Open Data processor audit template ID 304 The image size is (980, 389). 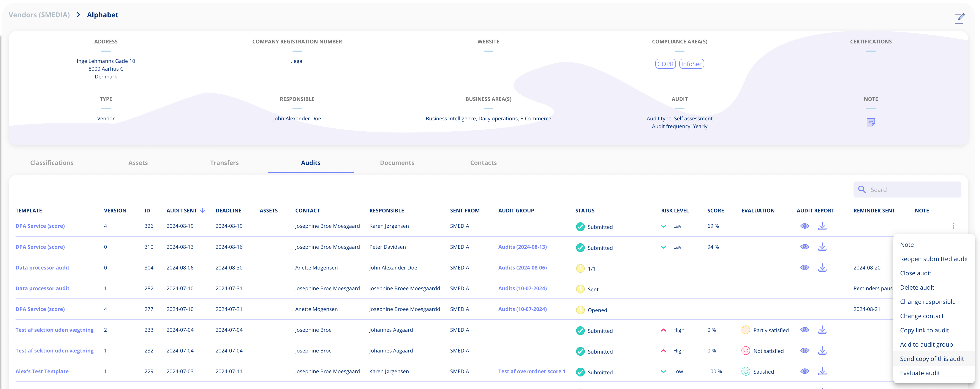coord(42,268)
